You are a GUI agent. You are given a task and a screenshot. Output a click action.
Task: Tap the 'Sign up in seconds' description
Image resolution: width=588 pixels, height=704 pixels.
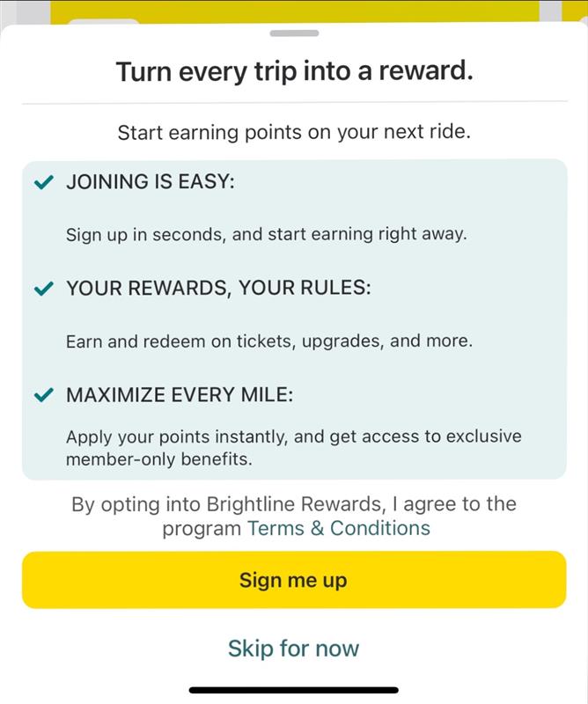tap(266, 235)
